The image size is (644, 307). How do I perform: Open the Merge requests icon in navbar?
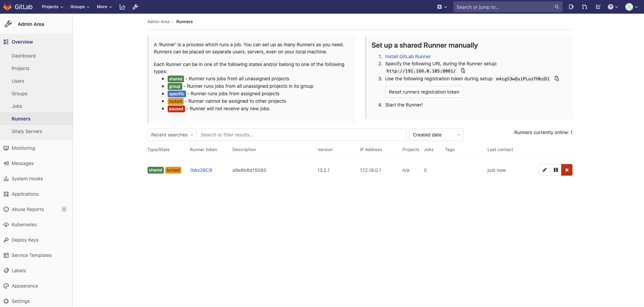(585, 7)
